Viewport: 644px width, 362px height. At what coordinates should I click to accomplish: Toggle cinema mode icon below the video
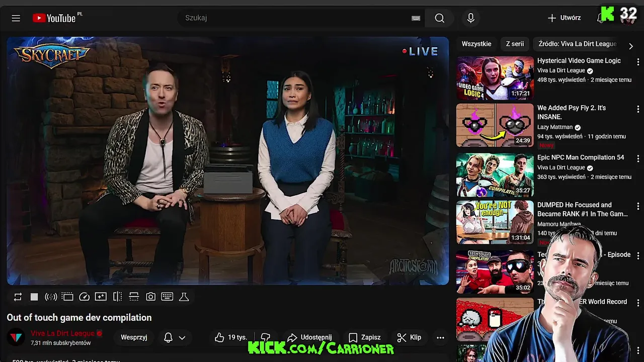67,297
